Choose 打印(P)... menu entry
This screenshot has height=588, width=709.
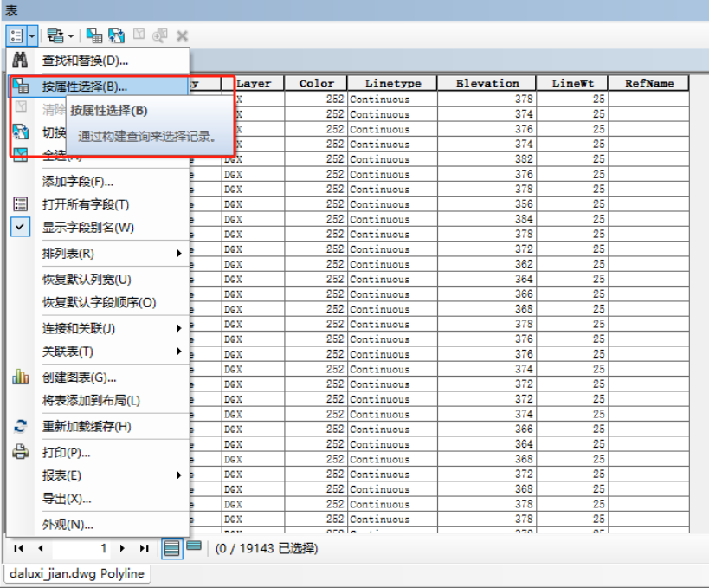99,453
